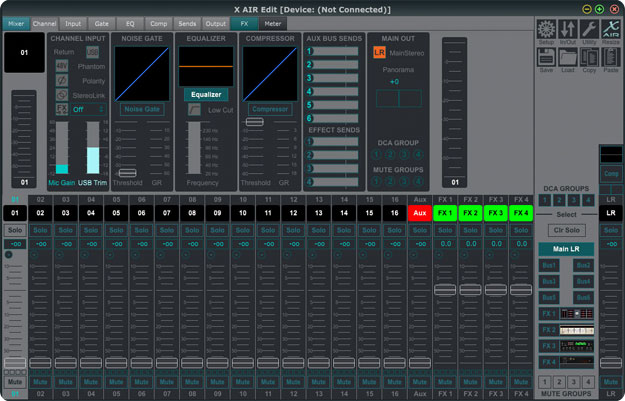Click the compressor Threshold slider handle
Viewport: 625px width, 401px height.
coord(254,122)
